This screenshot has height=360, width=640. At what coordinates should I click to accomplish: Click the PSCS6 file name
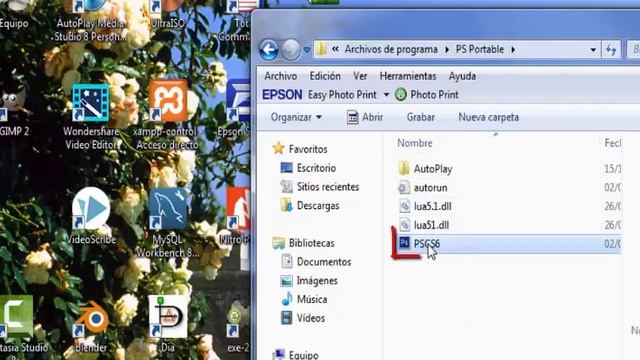pyautogui.click(x=427, y=244)
